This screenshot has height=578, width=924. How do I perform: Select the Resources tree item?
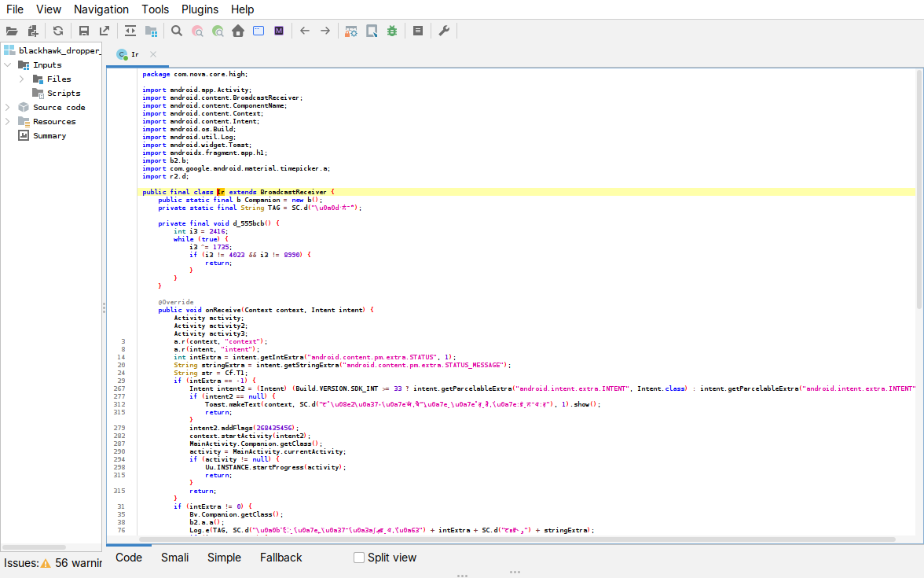click(54, 121)
